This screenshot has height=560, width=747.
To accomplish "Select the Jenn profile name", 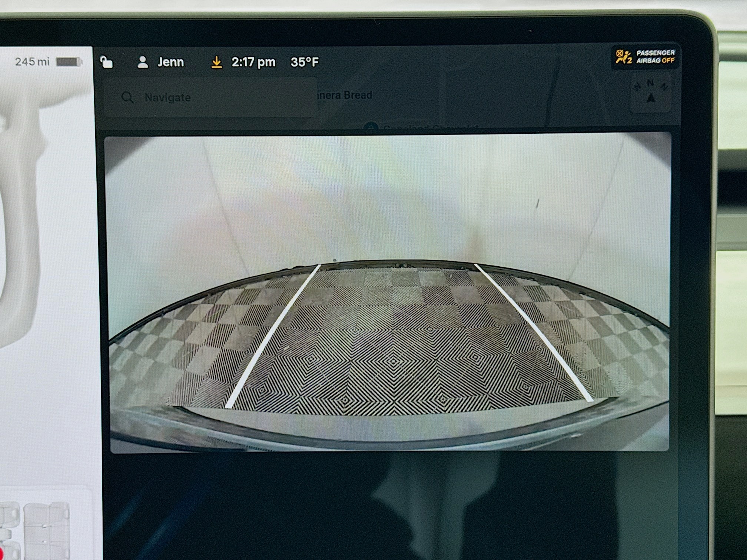I will point(170,62).
